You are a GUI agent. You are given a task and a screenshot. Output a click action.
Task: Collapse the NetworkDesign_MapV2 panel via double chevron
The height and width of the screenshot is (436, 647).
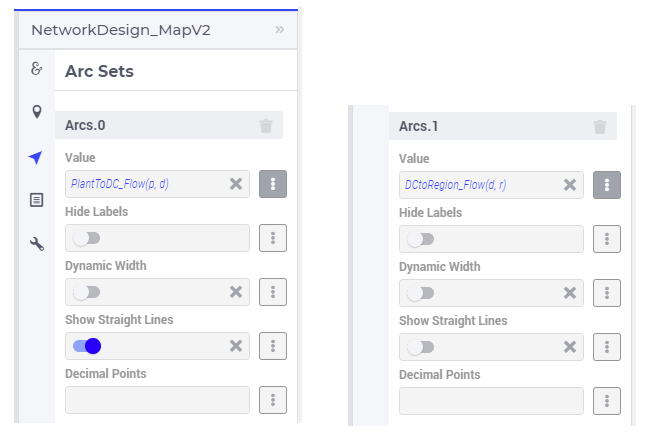[280, 30]
